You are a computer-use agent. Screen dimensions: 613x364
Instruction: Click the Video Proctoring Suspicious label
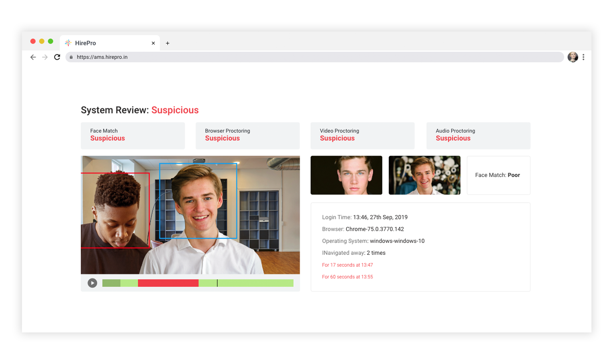337,138
